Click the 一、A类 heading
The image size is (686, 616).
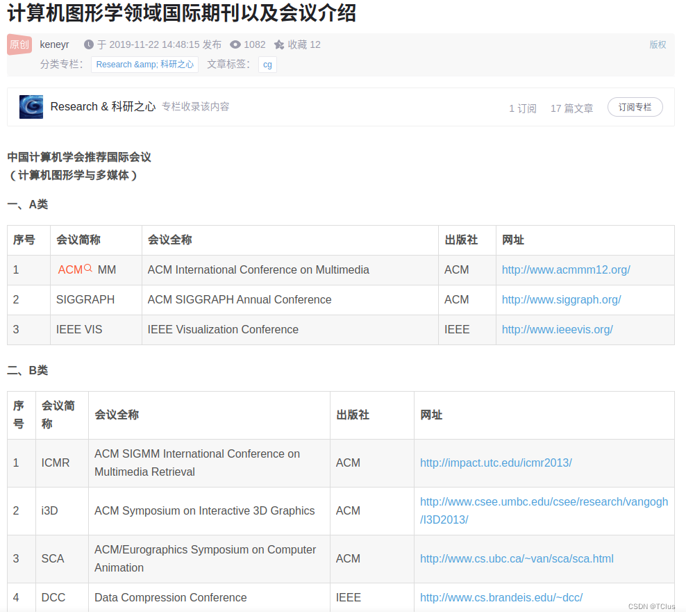28,204
